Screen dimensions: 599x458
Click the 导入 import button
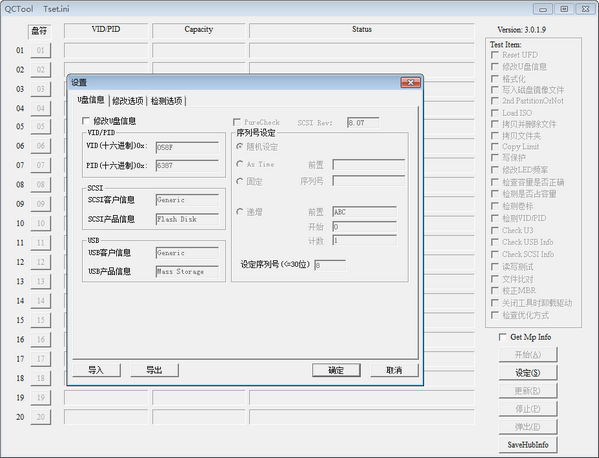(96, 370)
